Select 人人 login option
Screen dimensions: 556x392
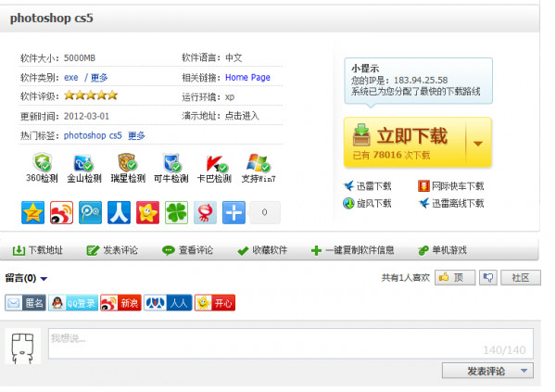point(168,303)
